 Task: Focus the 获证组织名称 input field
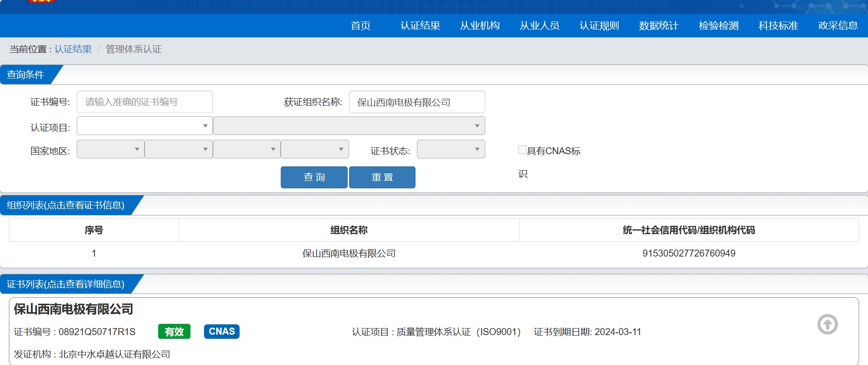coord(417,102)
